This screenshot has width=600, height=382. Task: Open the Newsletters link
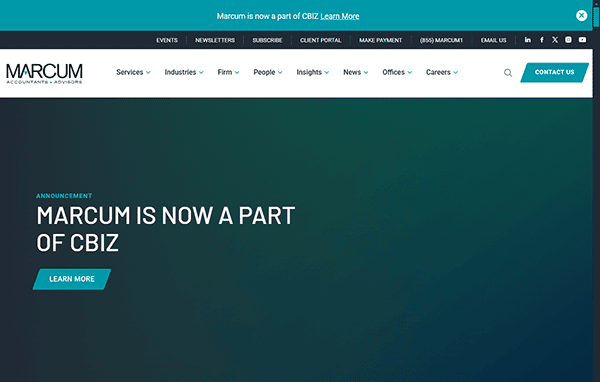pyautogui.click(x=215, y=40)
